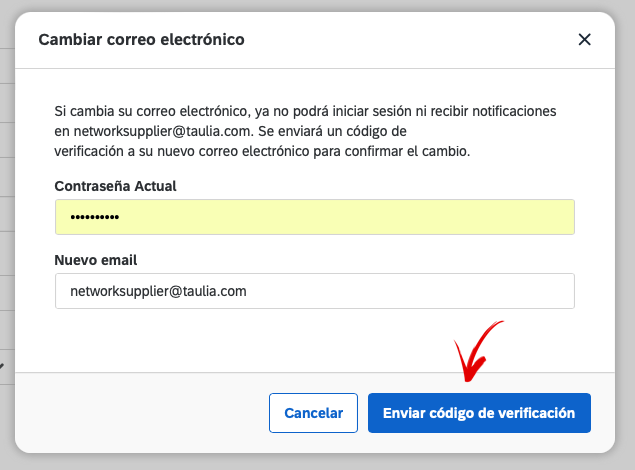Click the red arrow annotation

tap(477, 351)
